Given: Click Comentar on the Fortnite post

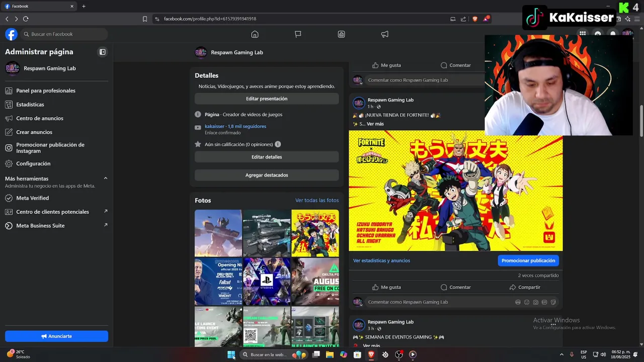Looking at the screenshot, I should (x=455, y=287).
